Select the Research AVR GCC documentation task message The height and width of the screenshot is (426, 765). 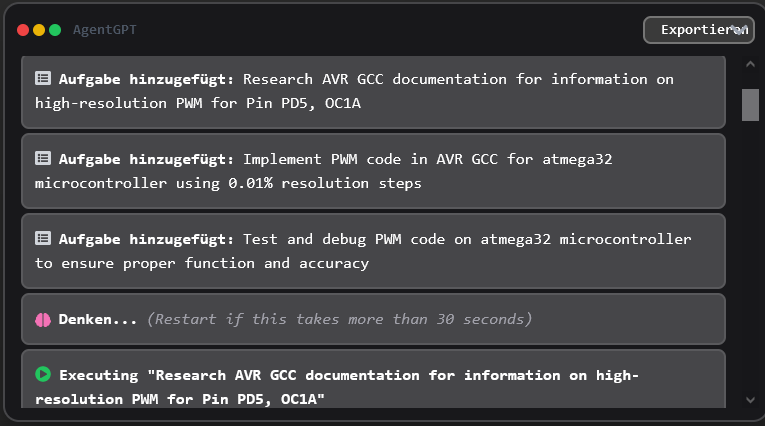373,91
